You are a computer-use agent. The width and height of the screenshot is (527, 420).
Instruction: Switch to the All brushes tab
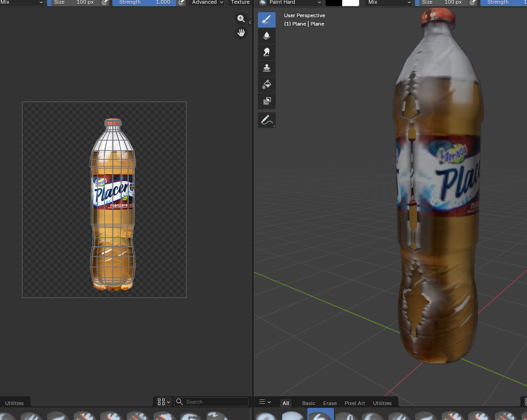coord(286,403)
